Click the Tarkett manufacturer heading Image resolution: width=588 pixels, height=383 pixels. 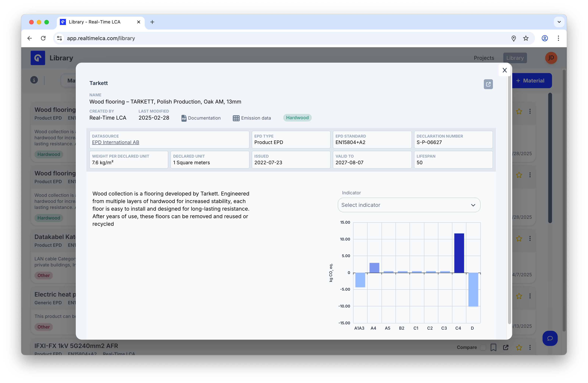point(99,83)
